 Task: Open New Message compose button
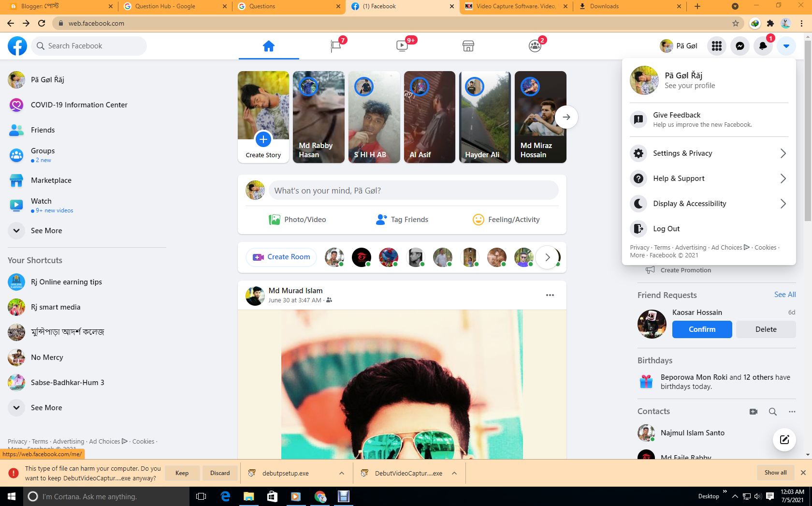point(784,440)
